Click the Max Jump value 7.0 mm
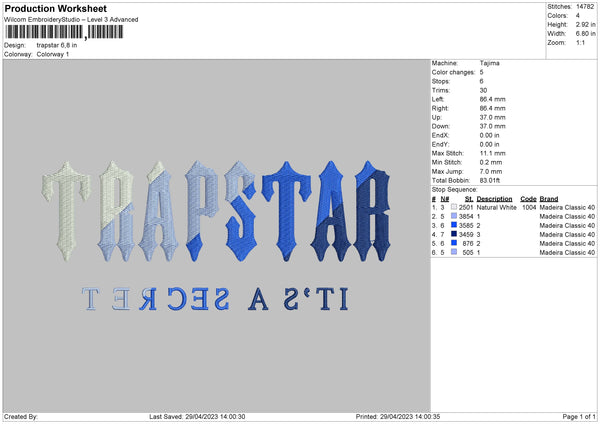This screenshot has height=424, width=600. [491, 171]
